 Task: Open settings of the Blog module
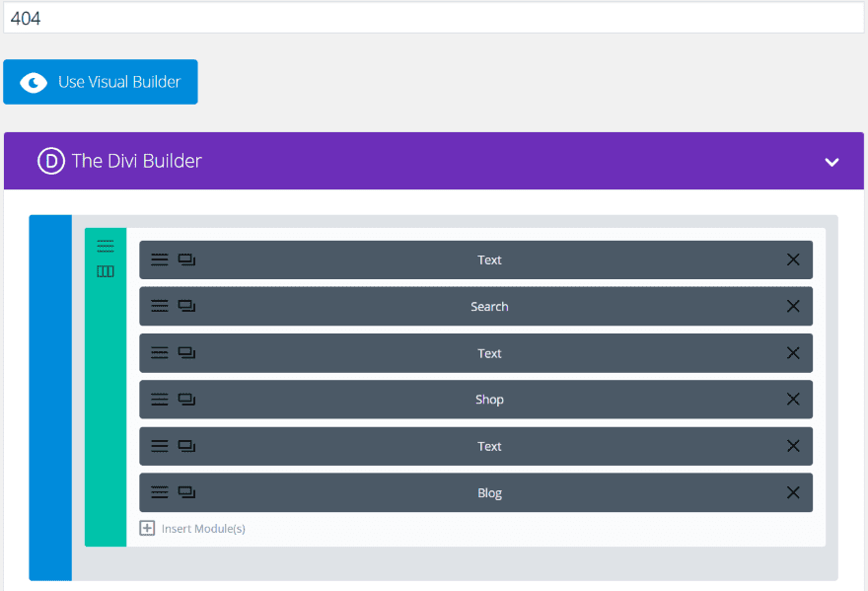(x=159, y=492)
